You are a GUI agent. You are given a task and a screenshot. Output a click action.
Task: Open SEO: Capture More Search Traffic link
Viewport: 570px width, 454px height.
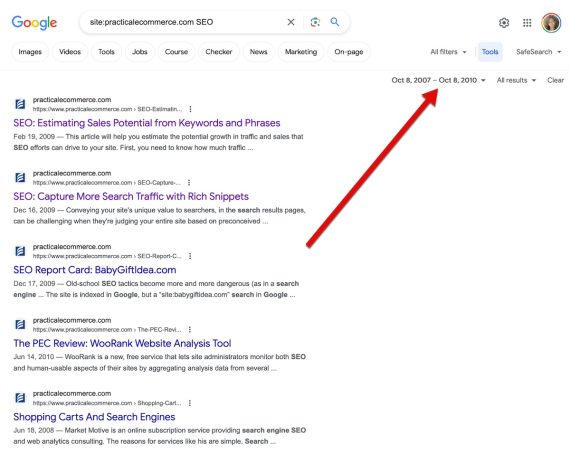[x=131, y=196]
